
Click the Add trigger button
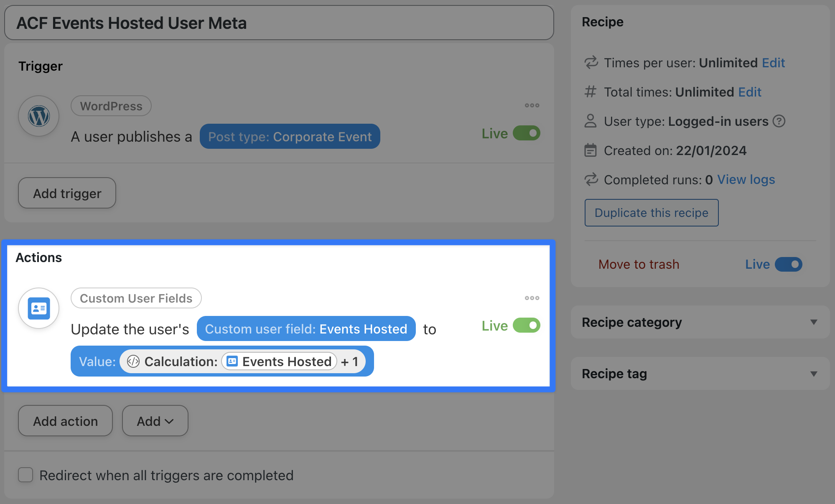coord(67,193)
